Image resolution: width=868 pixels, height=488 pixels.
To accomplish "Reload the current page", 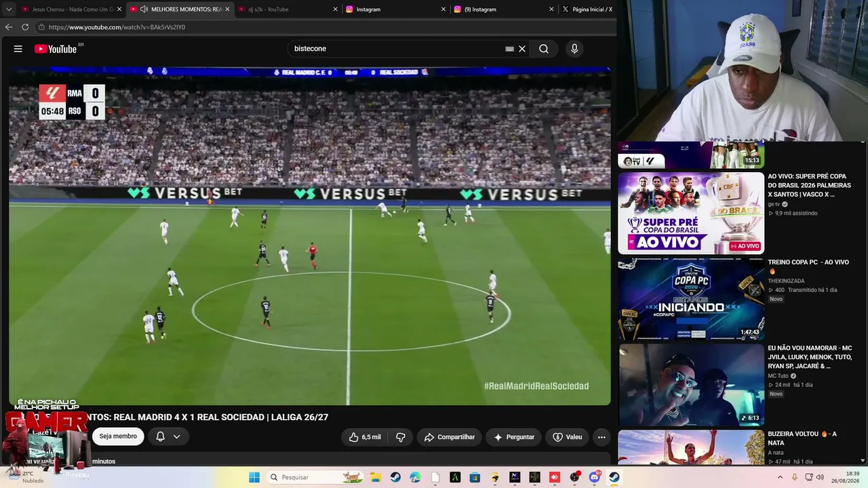I will point(25,27).
